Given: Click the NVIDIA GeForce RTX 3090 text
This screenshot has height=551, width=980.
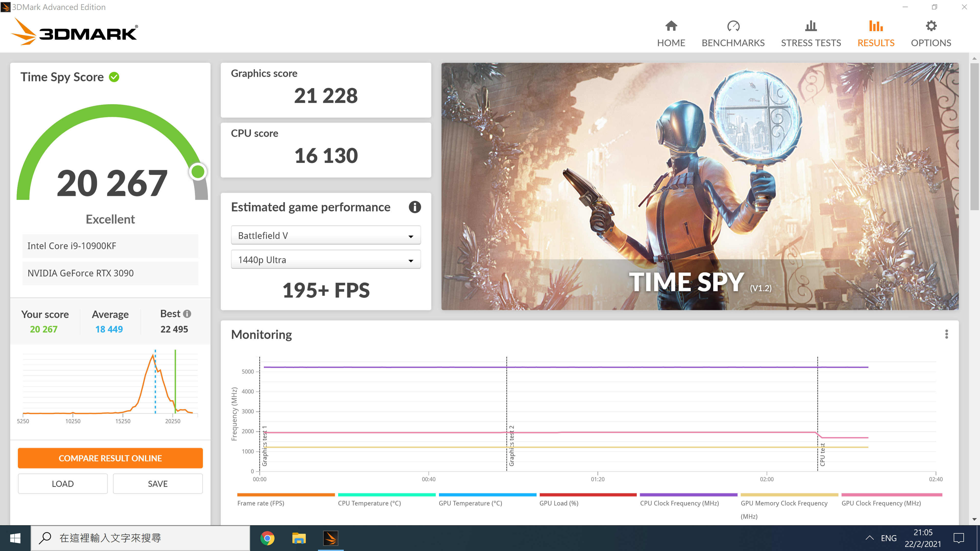Looking at the screenshot, I should [81, 273].
